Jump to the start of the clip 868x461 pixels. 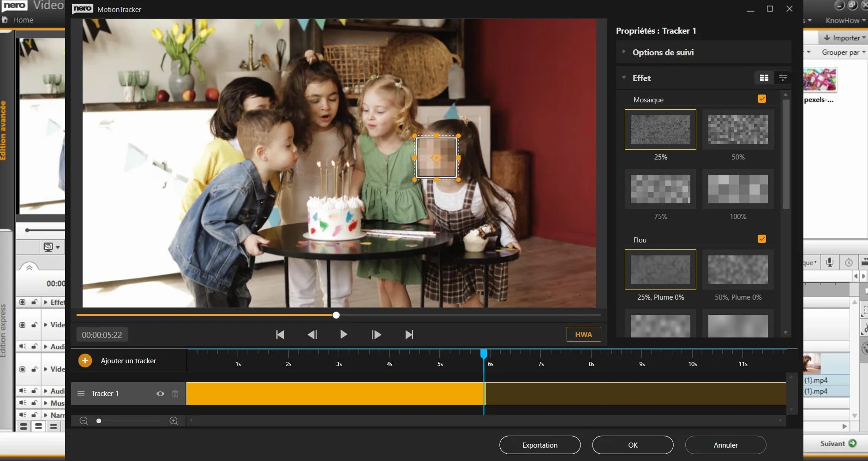coord(280,335)
